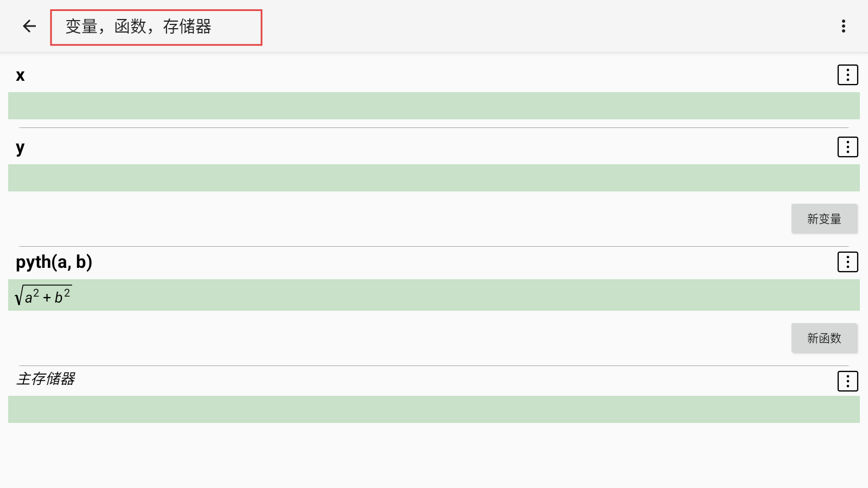Select the function name pyth(a, b)
The width and height of the screenshot is (868, 488).
click(x=54, y=262)
